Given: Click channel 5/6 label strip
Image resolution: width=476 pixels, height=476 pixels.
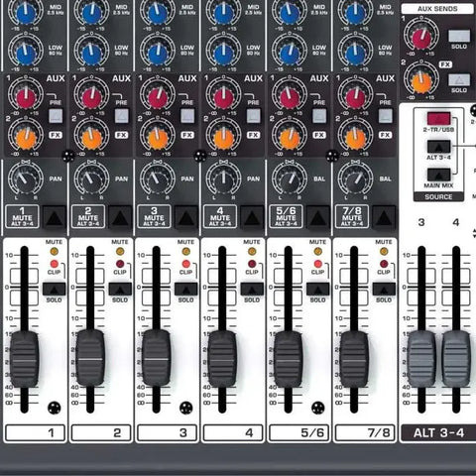Looking at the screenshot, I should [299, 432].
